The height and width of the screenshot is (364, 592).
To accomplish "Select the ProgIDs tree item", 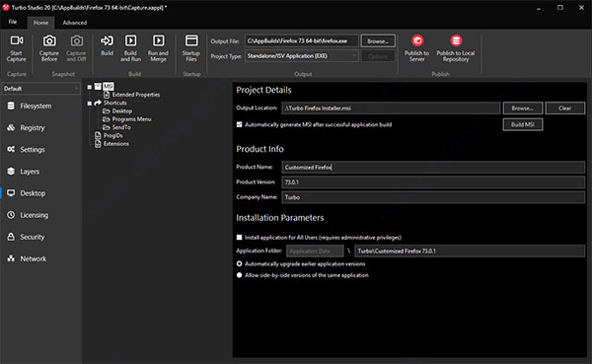I will click(x=112, y=135).
